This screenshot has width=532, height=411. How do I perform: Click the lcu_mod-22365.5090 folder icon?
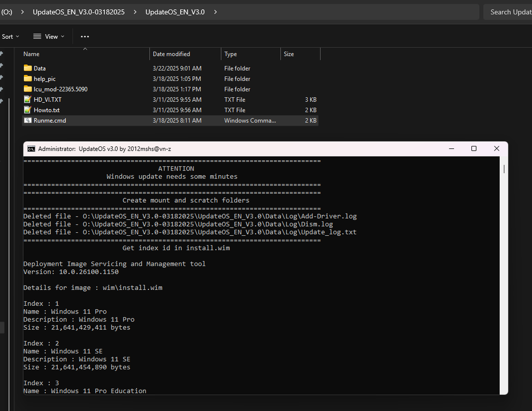pos(28,89)
